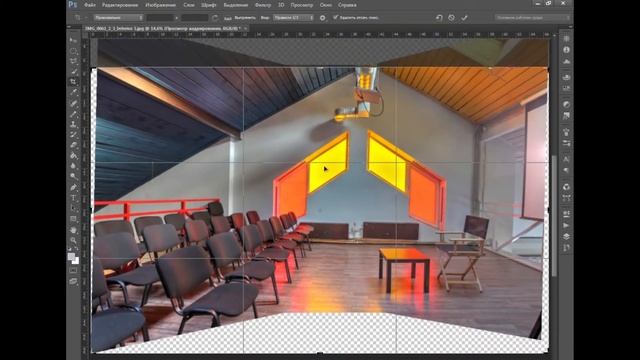The image size is (640, 360).
Task: Select the Brush tool
Action: 73,114
